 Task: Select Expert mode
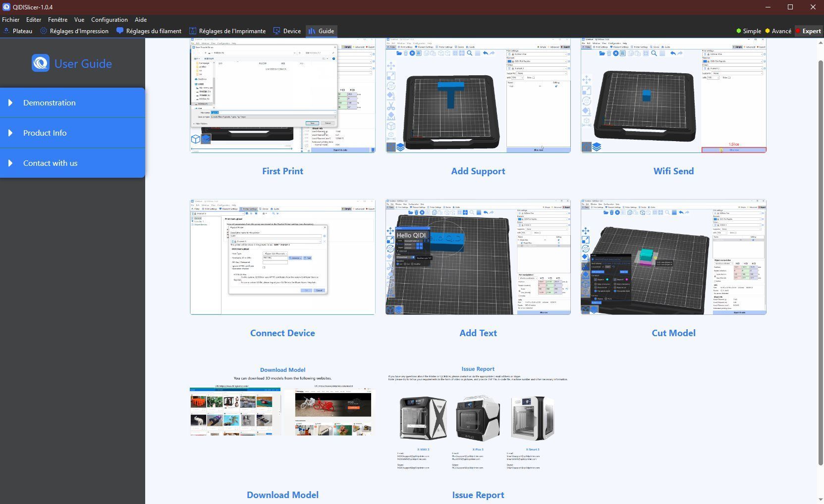809,31
